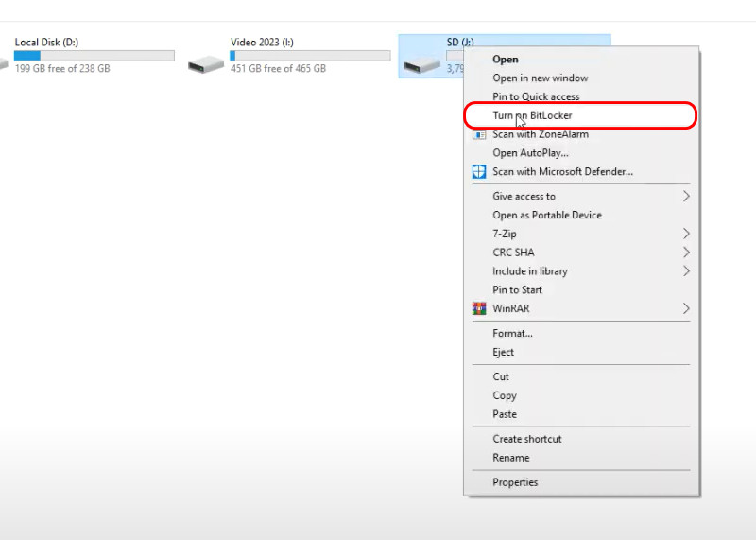Select Pin to Start
Viewport: 756px width, 540px height.
581,290
